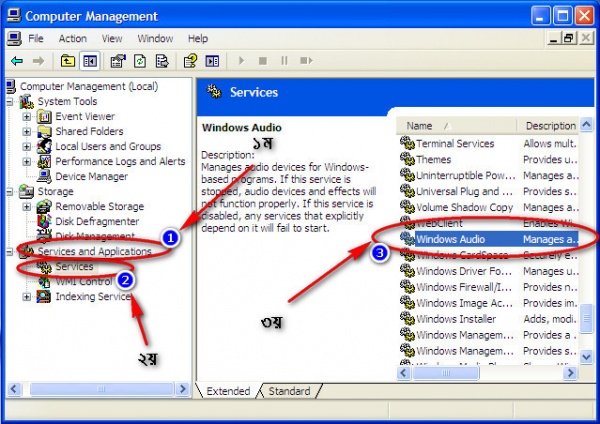Select the Uninterruptible Power service row

point(489,175)
